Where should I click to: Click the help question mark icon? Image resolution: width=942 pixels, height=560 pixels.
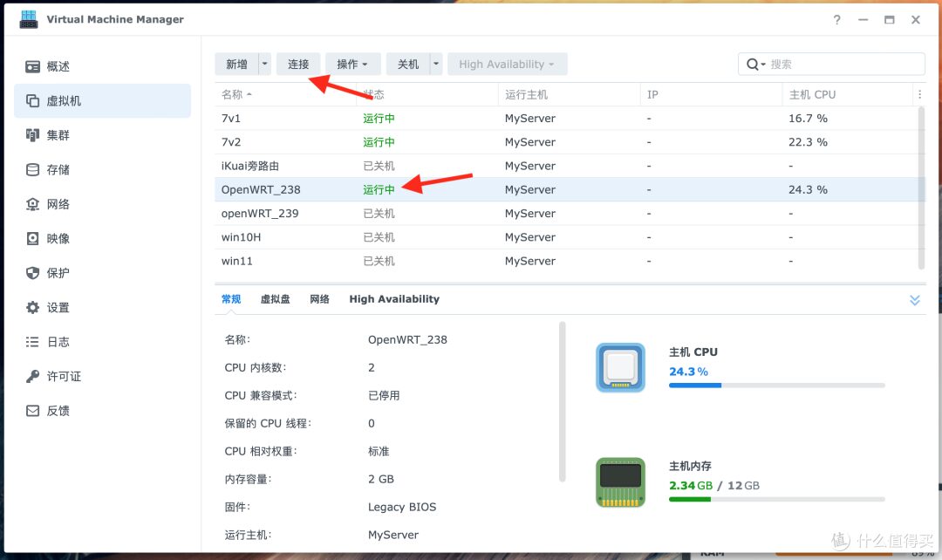pos(836,19)
